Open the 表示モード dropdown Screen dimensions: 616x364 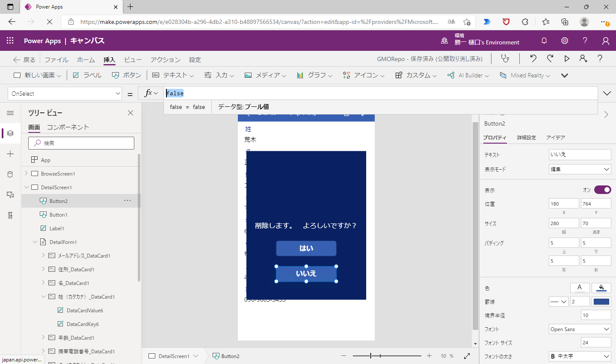point(580,169)
